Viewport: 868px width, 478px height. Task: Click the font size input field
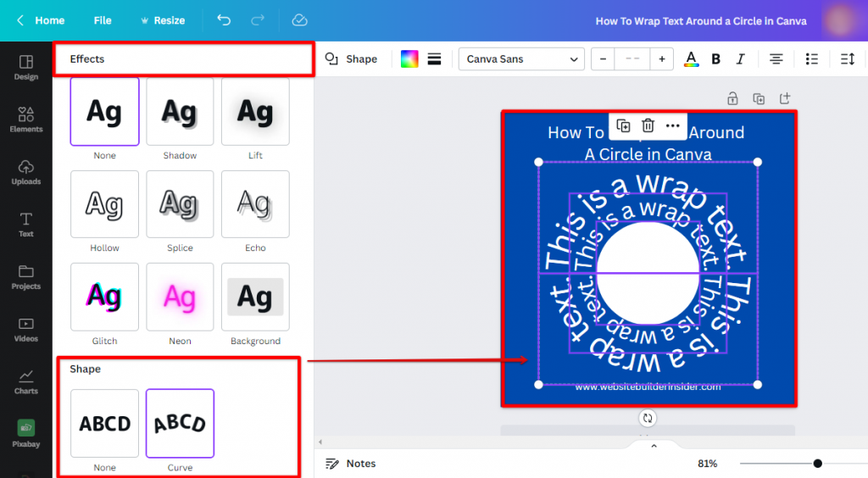(632, 58)
